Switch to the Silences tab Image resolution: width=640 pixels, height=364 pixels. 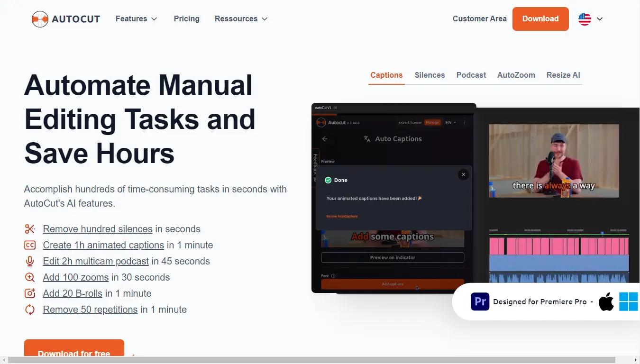430,75
